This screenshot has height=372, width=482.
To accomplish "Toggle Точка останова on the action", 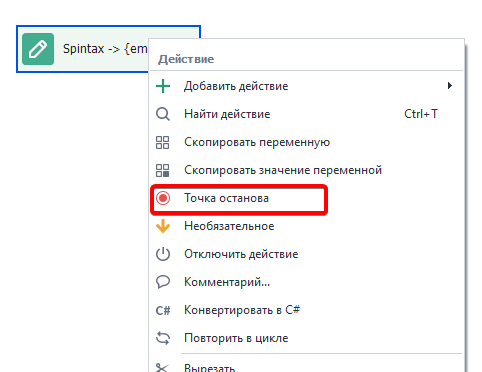I will coord(239,198).
